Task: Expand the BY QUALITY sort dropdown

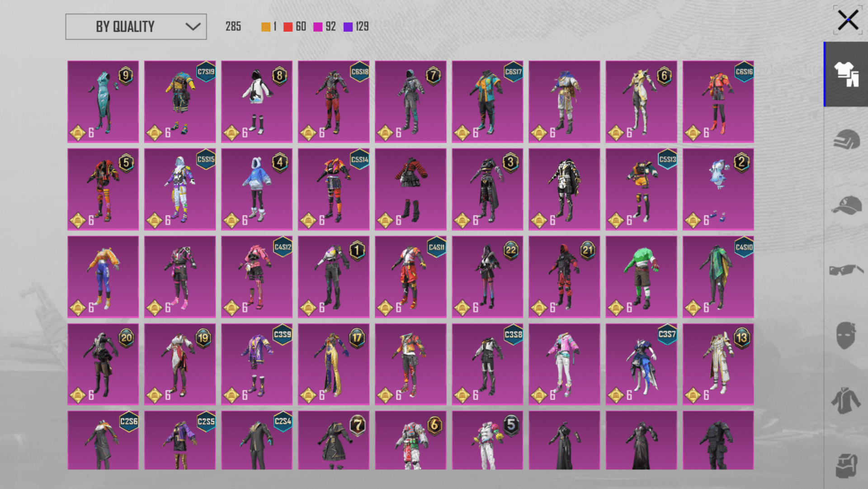Action: click(136, 27)
